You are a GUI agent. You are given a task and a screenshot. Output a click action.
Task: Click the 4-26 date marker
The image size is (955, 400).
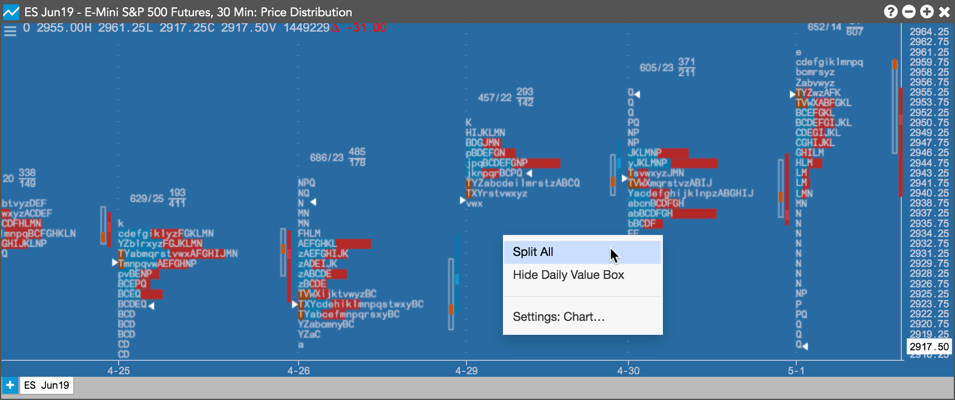297,370
